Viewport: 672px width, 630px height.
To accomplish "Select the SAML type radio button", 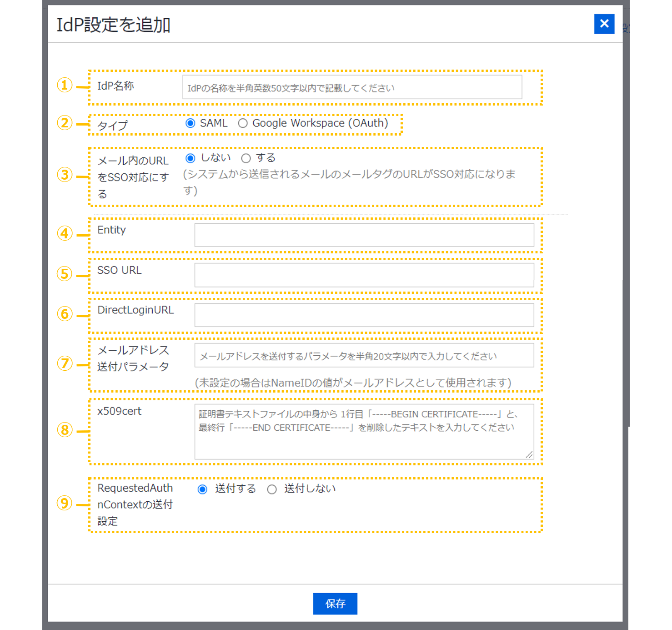I will click(191, 123).
